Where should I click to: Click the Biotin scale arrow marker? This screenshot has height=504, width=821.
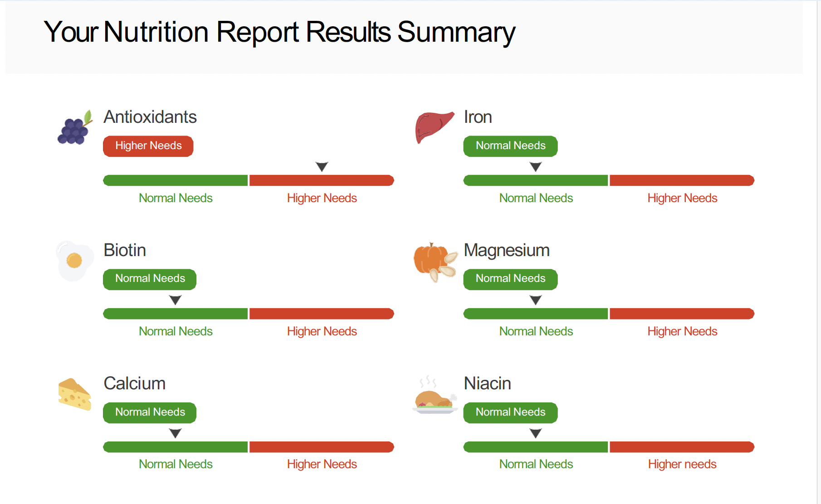(176, 300)
